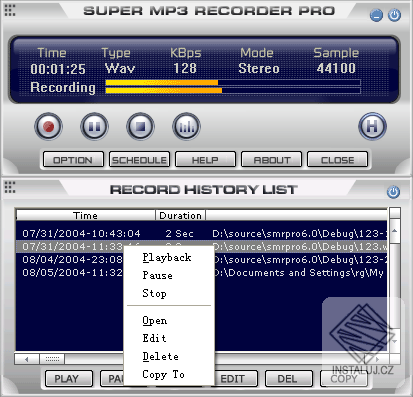413x397 pixels.
Task: Click the recorder's blue power icon
Action: [394, 15]
